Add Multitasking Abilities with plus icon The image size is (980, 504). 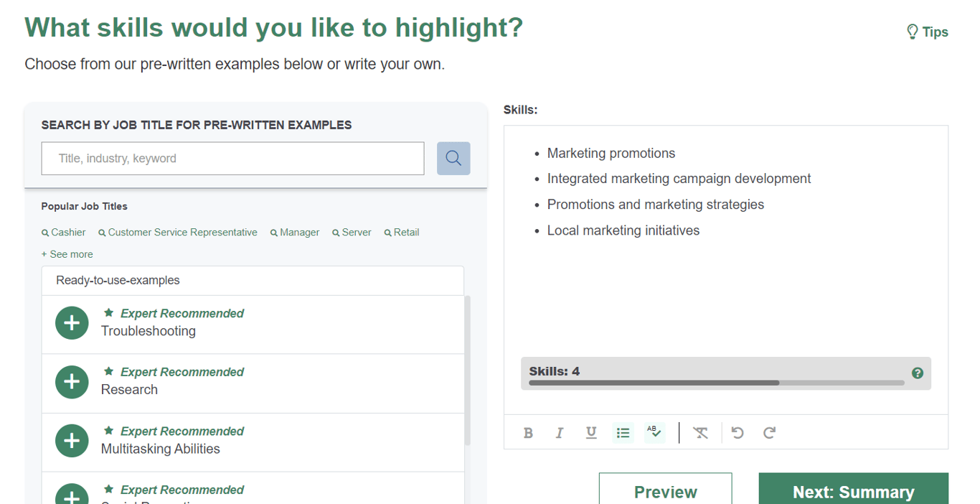72,441
